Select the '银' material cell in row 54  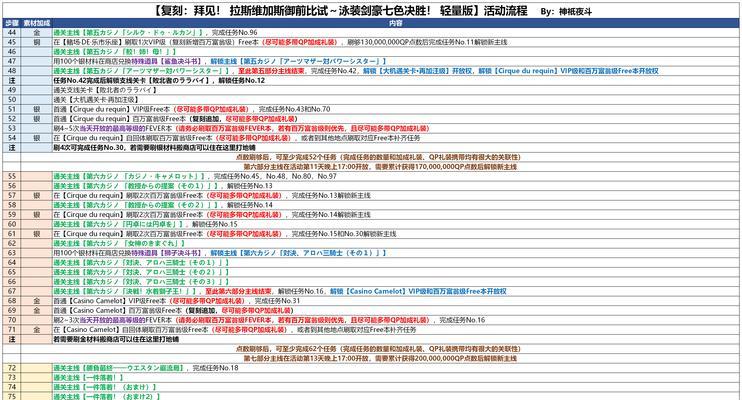(x=36, y=138)
